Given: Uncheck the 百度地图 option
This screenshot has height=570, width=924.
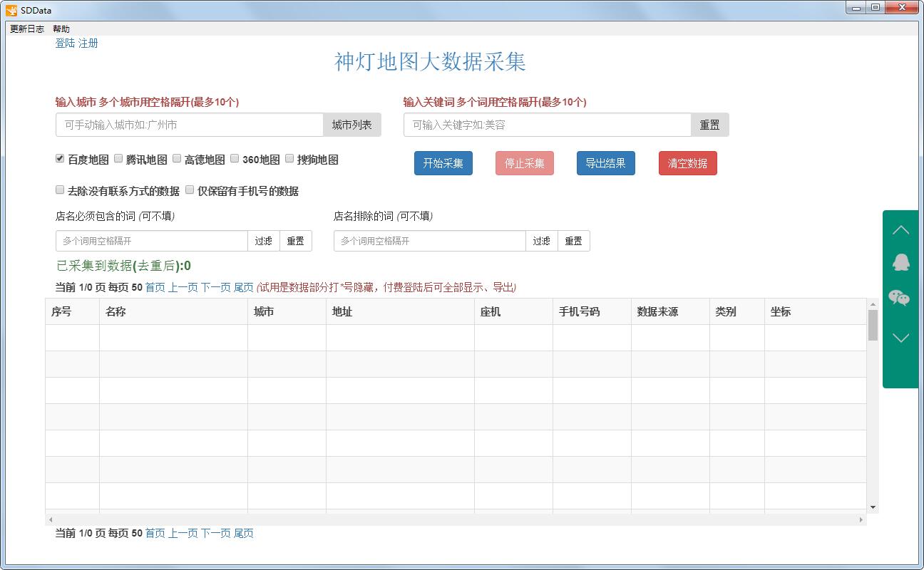Looking at the screenshot, I should tap(60, 158).
